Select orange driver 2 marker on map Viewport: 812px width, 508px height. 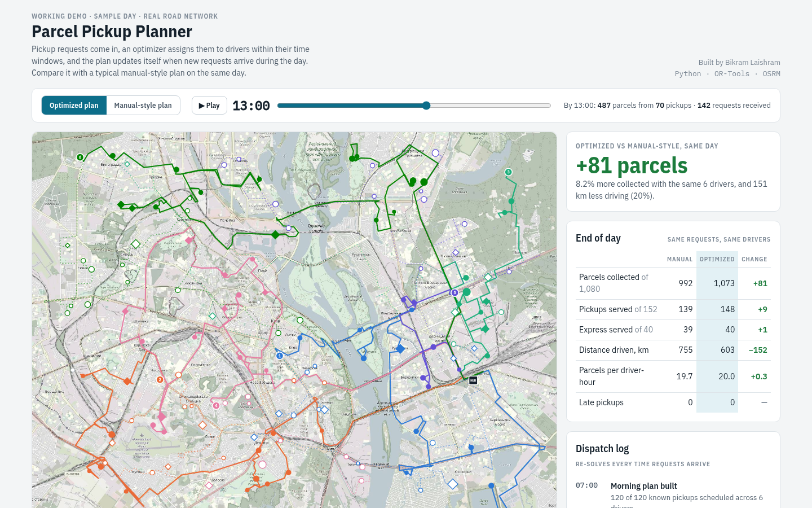pyautogui.click(x=160, y=380)
